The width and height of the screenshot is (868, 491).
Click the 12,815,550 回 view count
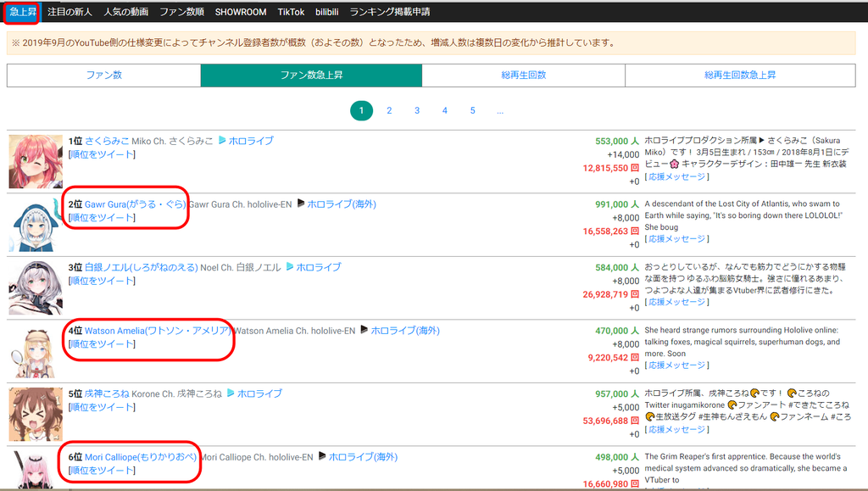click(611, 168)
